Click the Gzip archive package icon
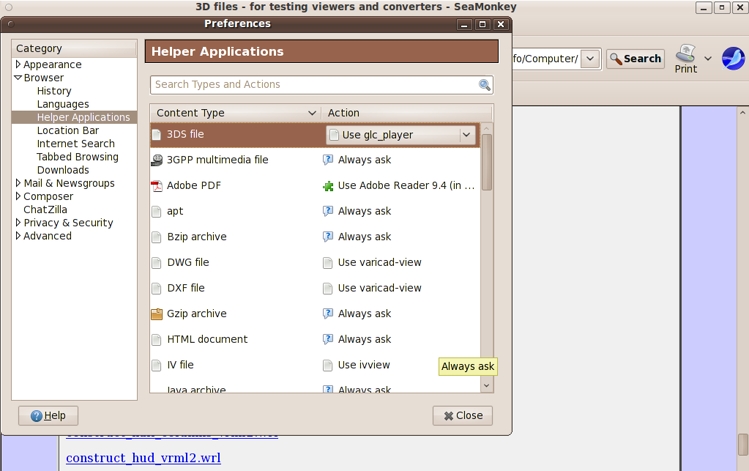 [157, 314]
